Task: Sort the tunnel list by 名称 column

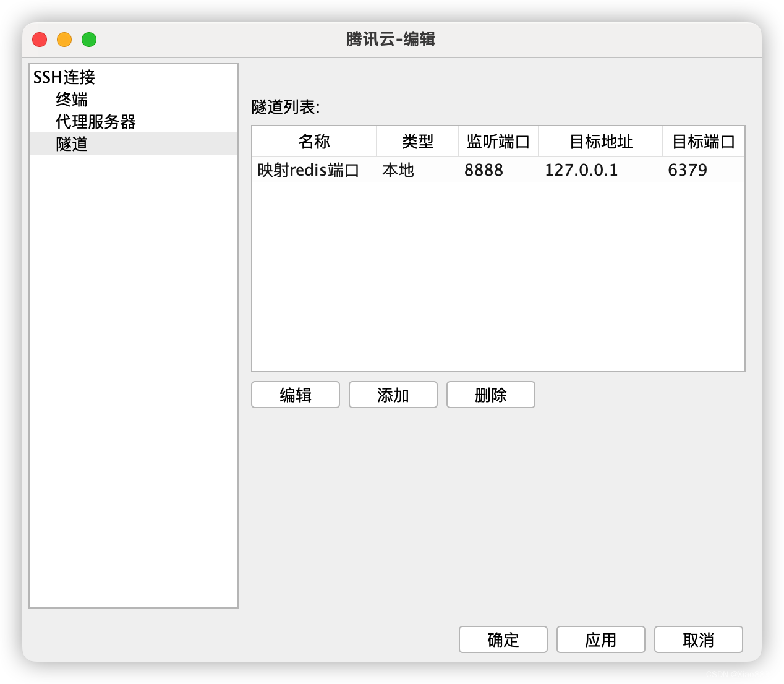Action: click(x=314, y=142)
